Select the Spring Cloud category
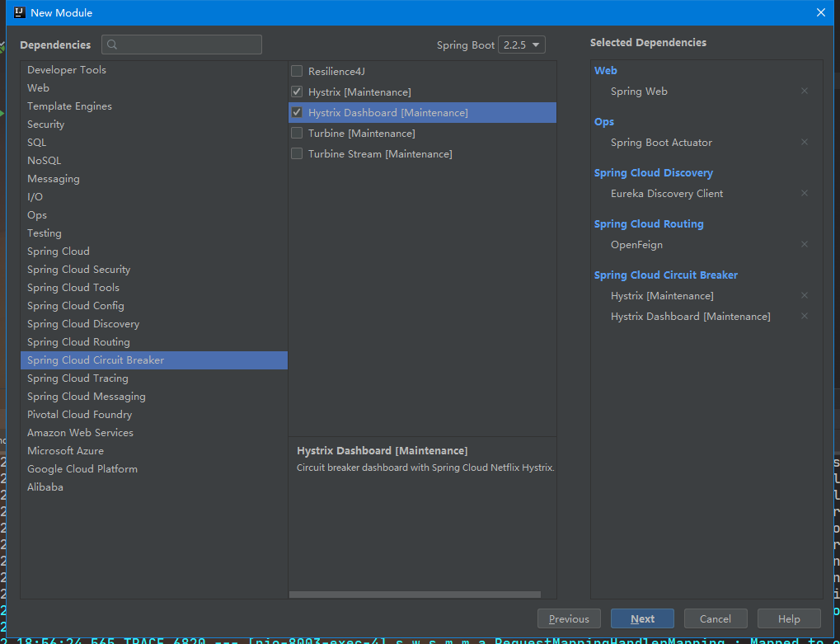 pyautogui.click(x=154, y=251)
